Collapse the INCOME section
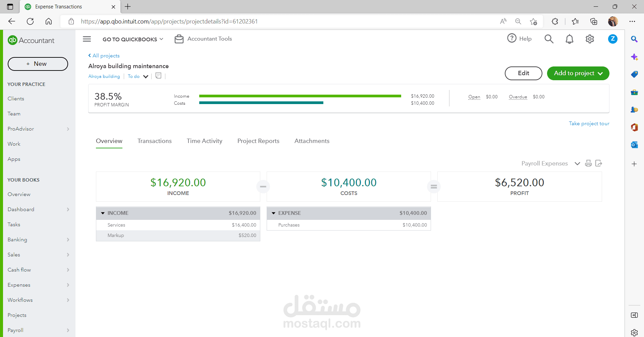Screen dimensions: 644x337 tap(103, 213)
